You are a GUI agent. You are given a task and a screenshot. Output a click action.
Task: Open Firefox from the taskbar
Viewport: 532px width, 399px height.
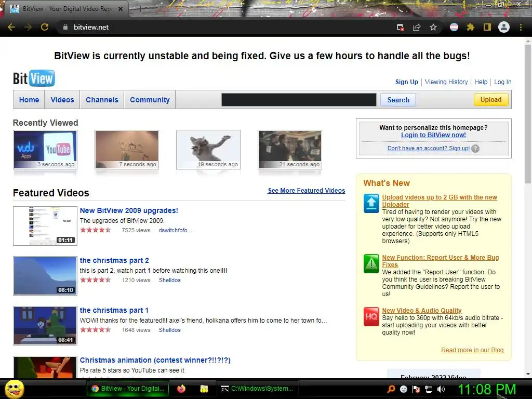181,389
